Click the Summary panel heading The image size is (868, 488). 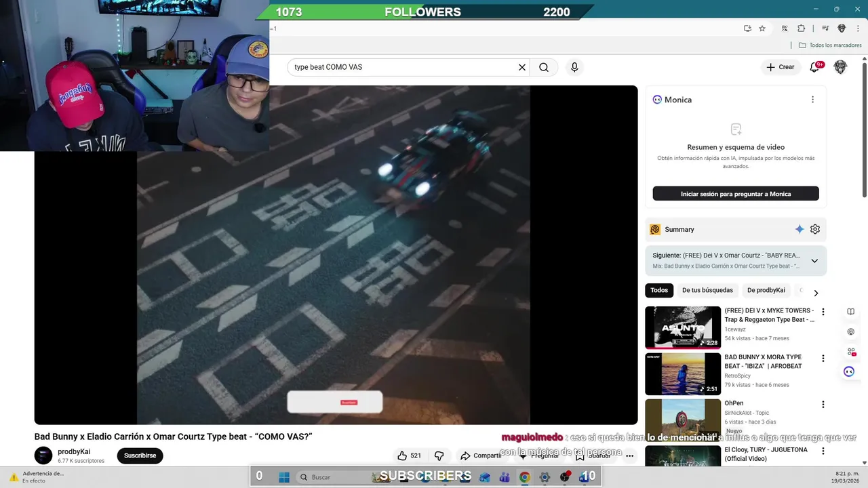click(x=679, y=229)
